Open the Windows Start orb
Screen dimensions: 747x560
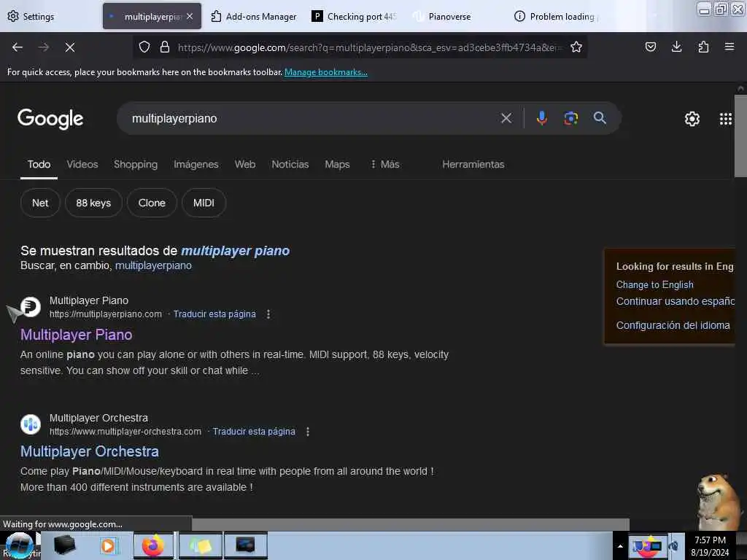[x=19, y=546]
